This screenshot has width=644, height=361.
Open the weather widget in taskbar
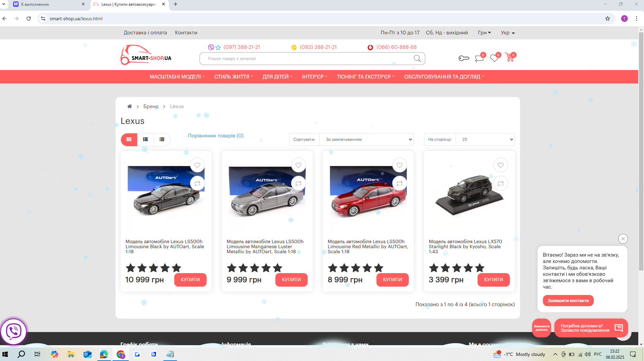[519, 354]
